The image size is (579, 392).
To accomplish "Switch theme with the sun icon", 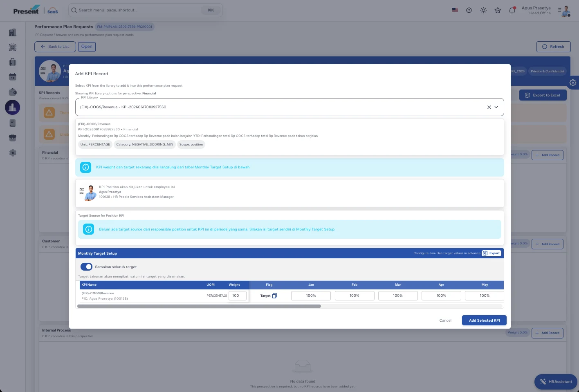I will [x=483, y=10].
